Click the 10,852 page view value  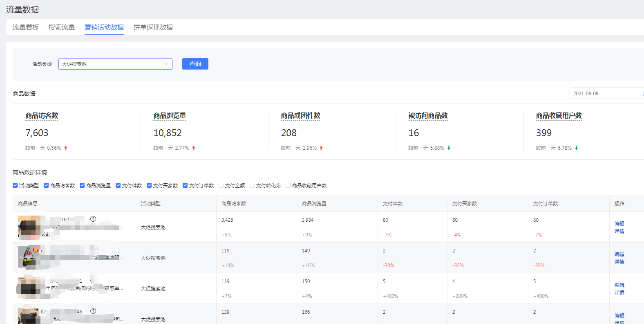tap(168, 133)
